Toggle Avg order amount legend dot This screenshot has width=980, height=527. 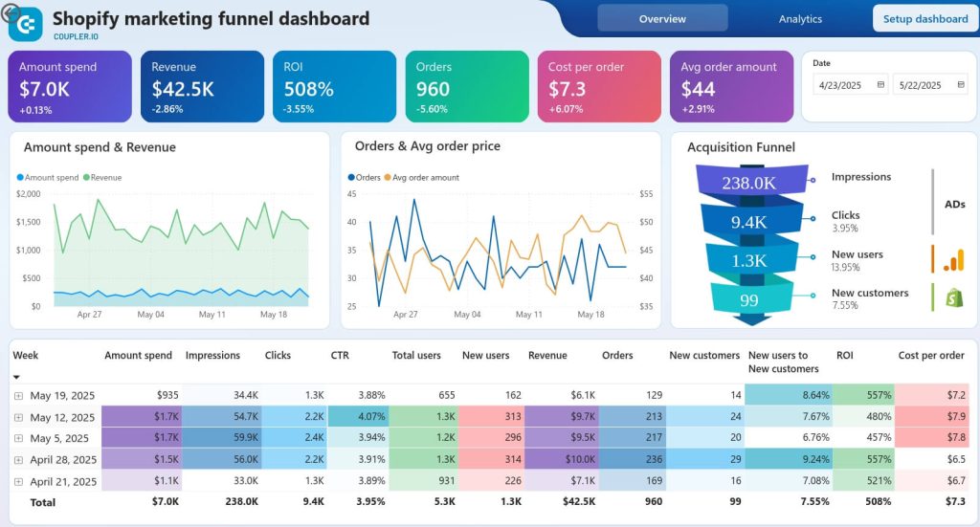click(388, 177)
